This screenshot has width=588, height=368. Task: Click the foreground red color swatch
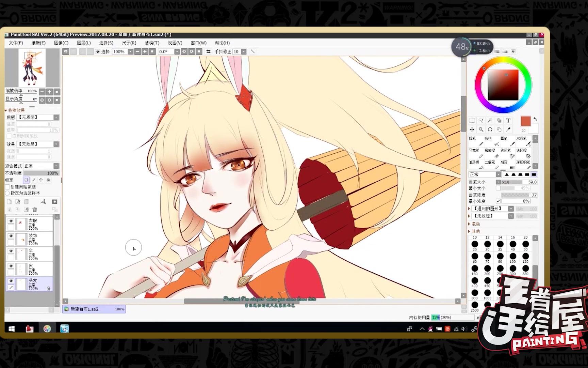pyautogui.click(x=526, y=121)
